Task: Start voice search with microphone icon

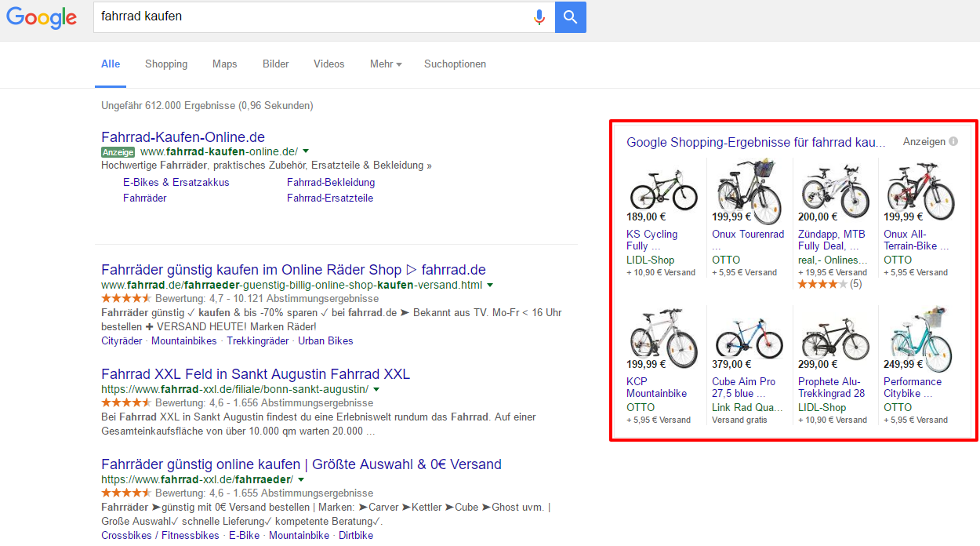Action: point(539,16)
